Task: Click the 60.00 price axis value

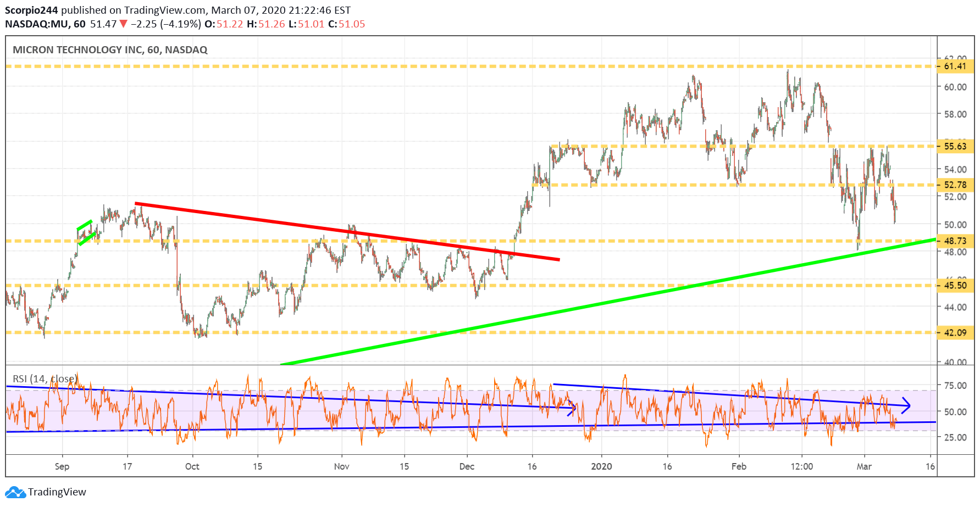Action: click(x=955, y=87)
